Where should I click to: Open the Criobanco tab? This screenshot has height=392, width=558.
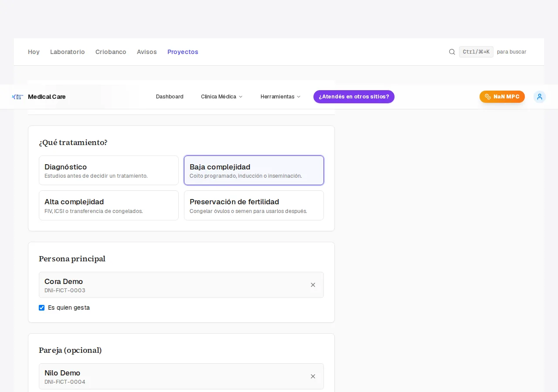click(x=111, y=52)
